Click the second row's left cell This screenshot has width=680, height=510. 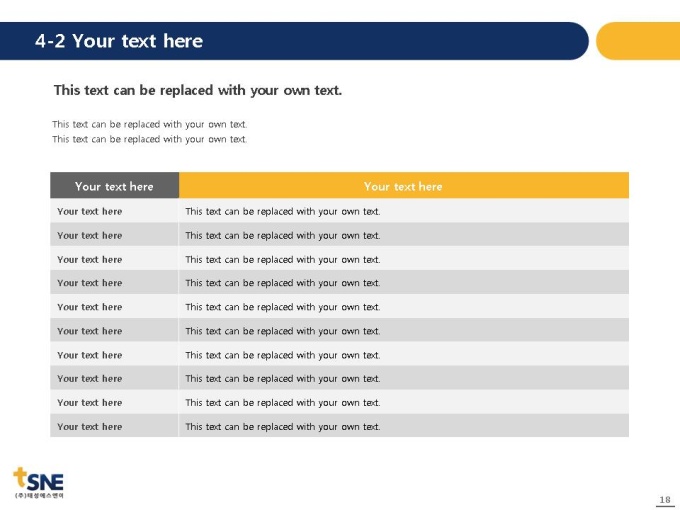point(114,235)
